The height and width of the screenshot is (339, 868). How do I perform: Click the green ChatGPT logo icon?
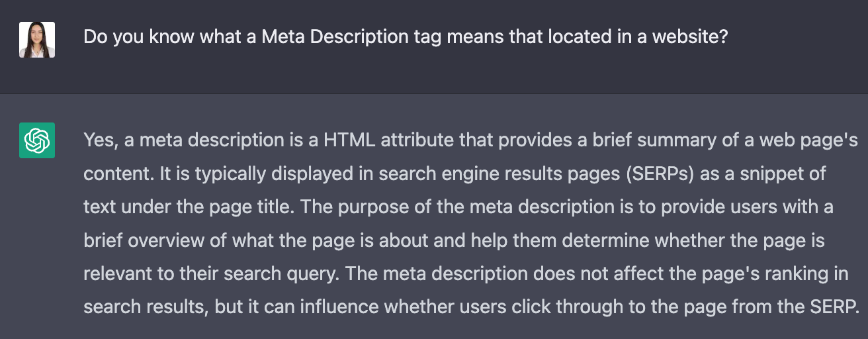click(37, 140)
